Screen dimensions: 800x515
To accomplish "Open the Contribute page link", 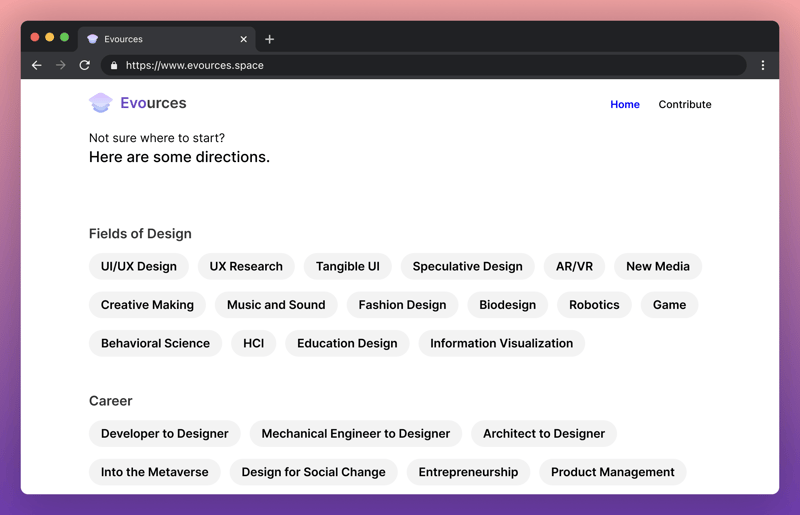I will click(x=684, y=104).
